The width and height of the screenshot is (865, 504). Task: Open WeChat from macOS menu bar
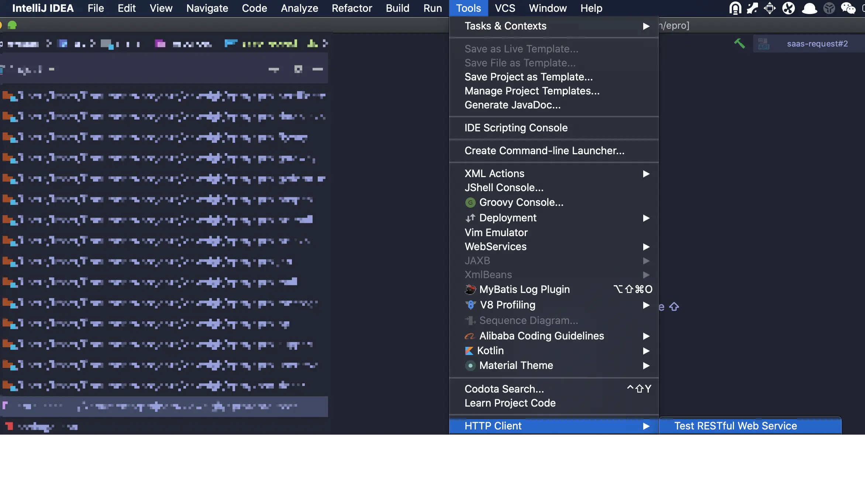[848, 8]
